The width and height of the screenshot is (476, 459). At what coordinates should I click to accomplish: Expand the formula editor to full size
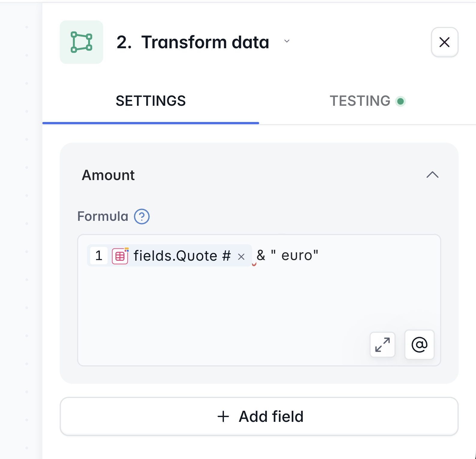(x=382, y=345)
